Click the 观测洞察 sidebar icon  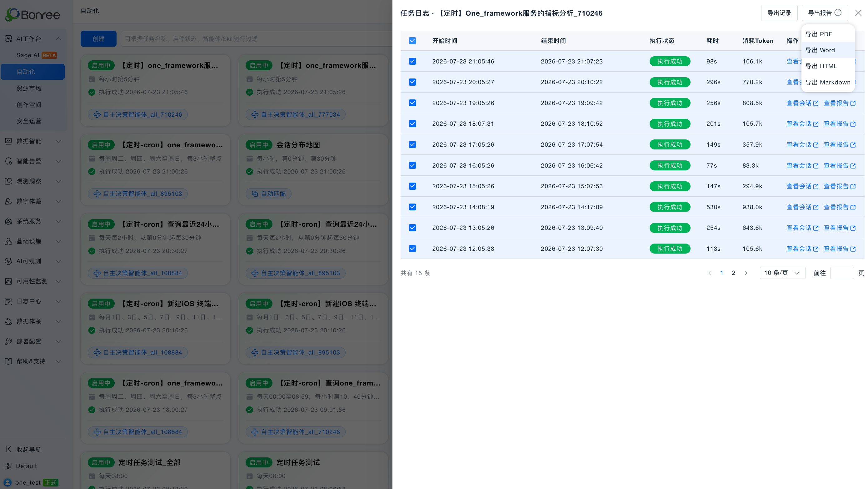8,181
